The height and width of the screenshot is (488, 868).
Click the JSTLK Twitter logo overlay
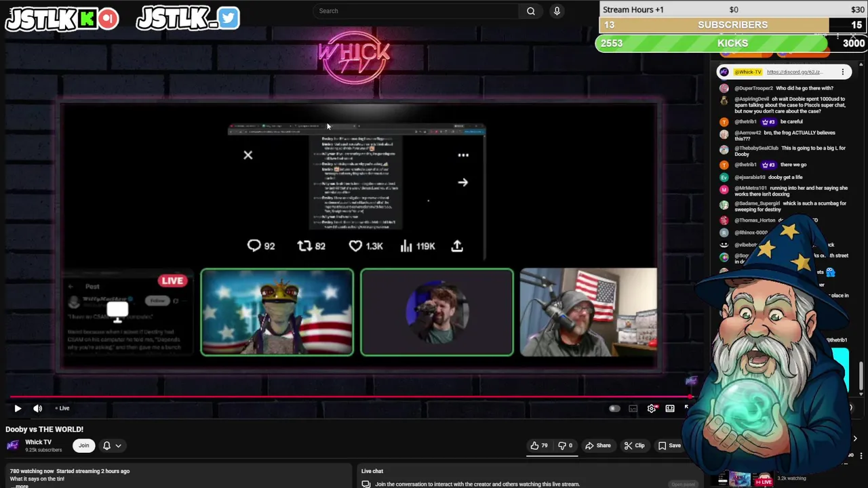pyautogui.click(x=188, y=18)
